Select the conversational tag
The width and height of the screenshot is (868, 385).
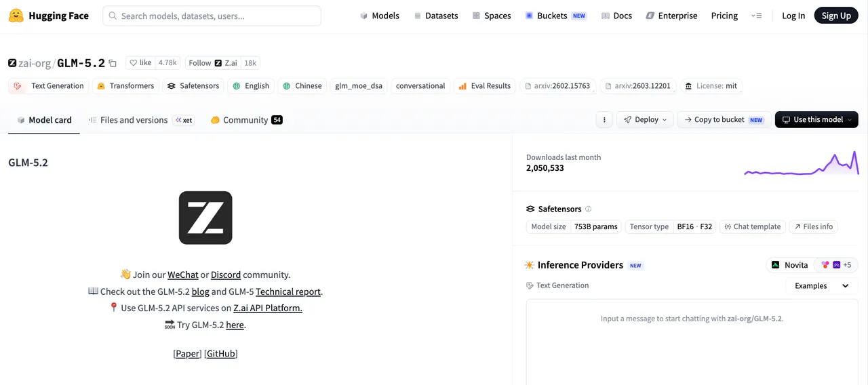pyautogui.click(x=420, y=86)
